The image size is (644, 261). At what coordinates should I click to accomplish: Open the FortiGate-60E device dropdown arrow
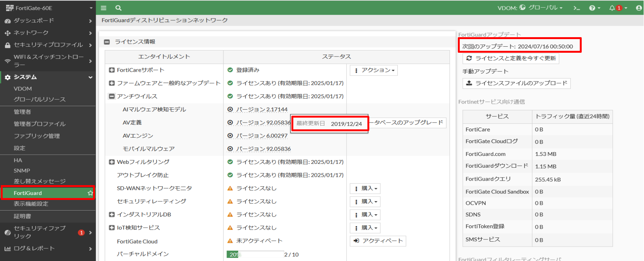point(91,8)
